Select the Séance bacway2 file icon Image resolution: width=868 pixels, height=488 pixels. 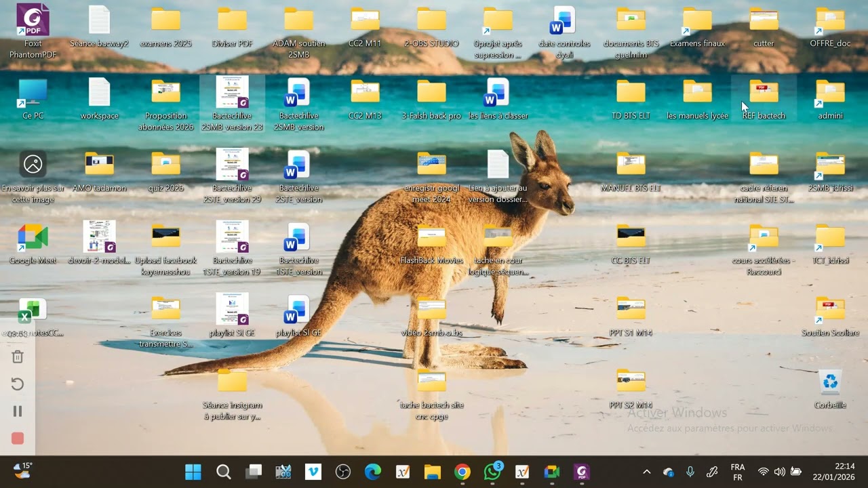tap(99, 26)
